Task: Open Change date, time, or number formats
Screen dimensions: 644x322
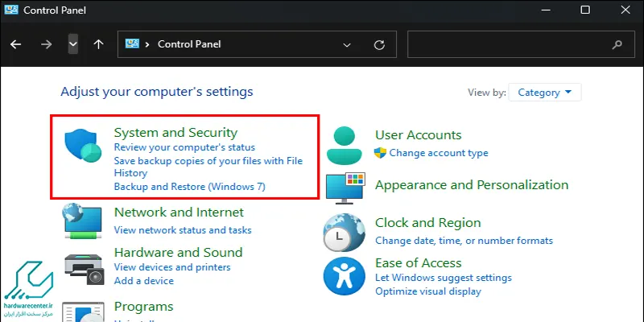Action: (464, 240)
